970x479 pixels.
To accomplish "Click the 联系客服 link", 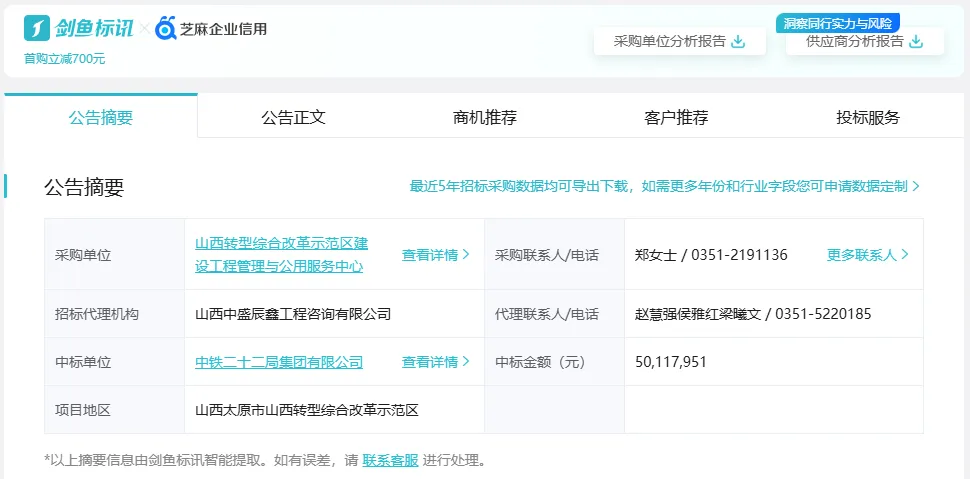I will (390, 461).
